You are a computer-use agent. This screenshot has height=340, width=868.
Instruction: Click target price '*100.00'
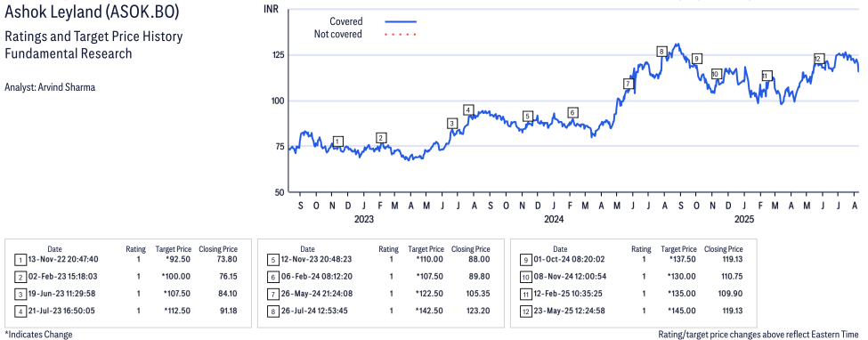click(x=176, y=276)
